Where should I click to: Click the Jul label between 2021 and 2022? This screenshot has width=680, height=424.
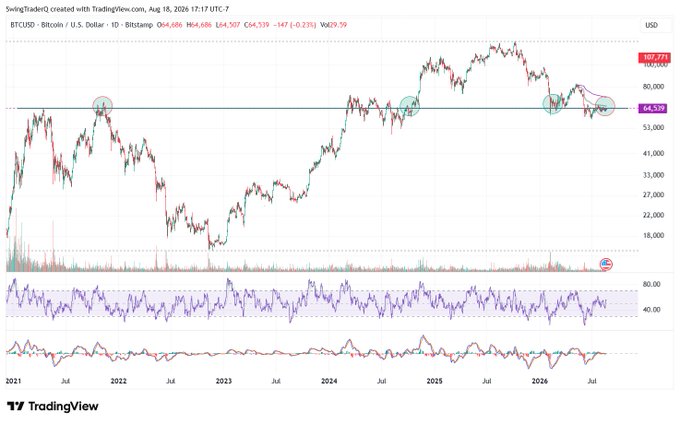point(65,381)
